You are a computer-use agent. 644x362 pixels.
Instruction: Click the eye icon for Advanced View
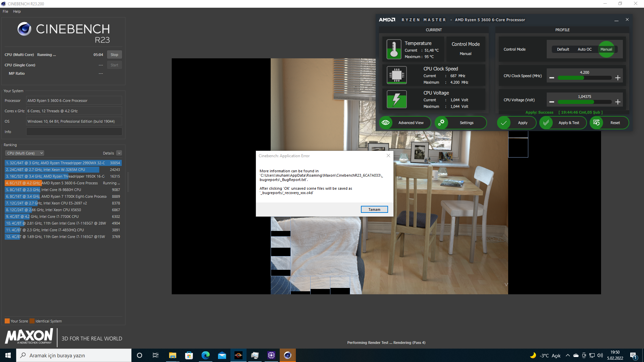click(x=386, y=123)
